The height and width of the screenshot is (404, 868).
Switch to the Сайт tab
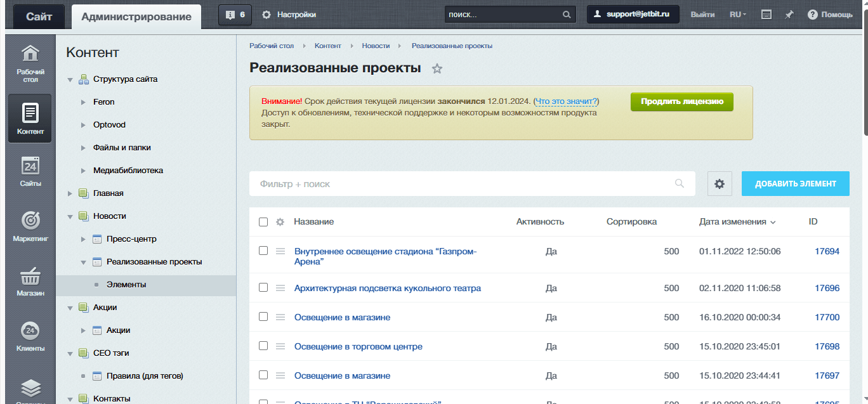pos(39,16)
